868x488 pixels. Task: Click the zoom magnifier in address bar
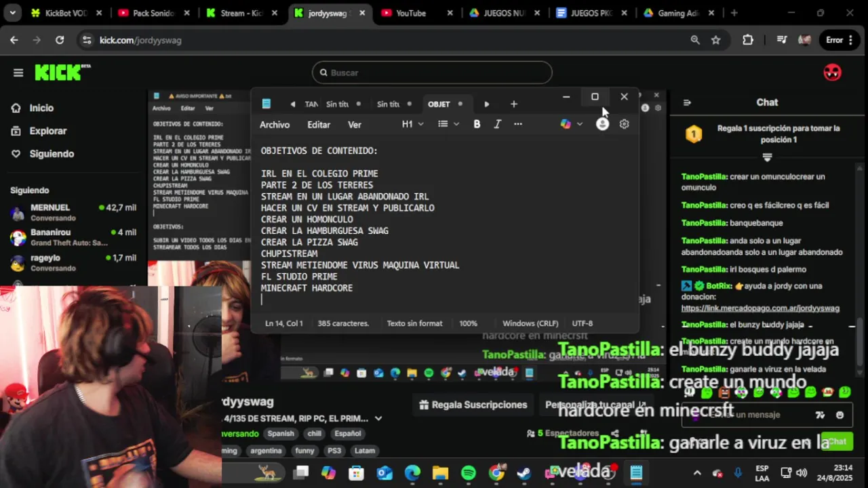tap(695, 40)
